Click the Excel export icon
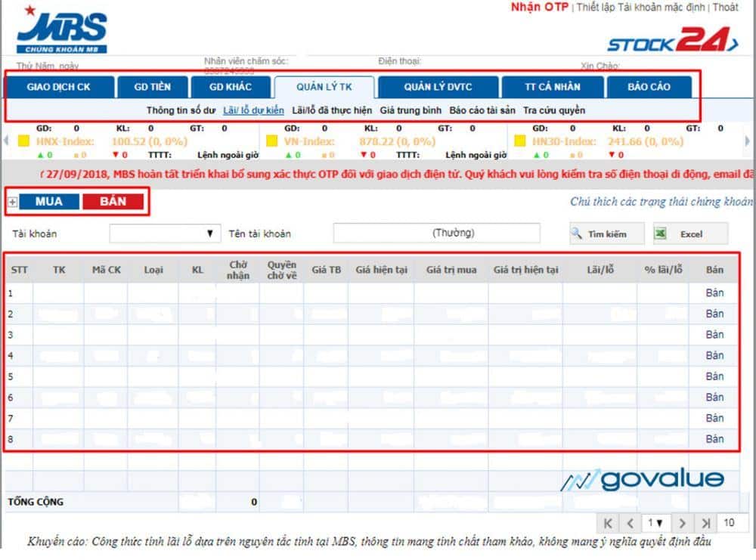This screenshot has width=756, height=560. point(660,234)
